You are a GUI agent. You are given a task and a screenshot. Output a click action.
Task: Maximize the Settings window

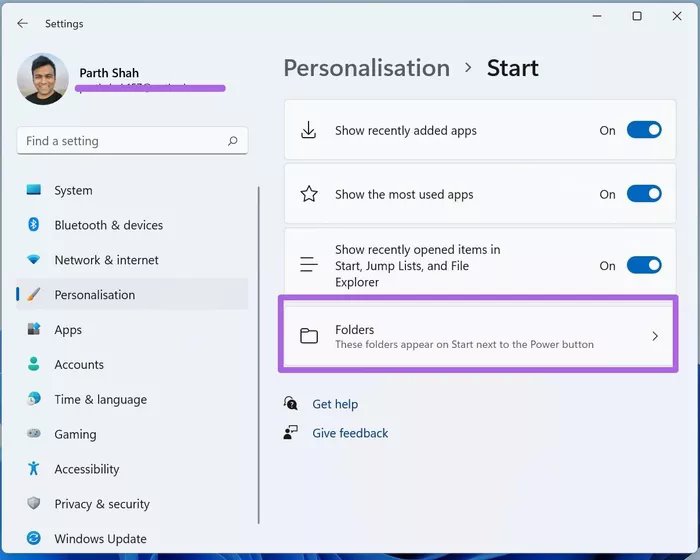[x=637, y=16]
